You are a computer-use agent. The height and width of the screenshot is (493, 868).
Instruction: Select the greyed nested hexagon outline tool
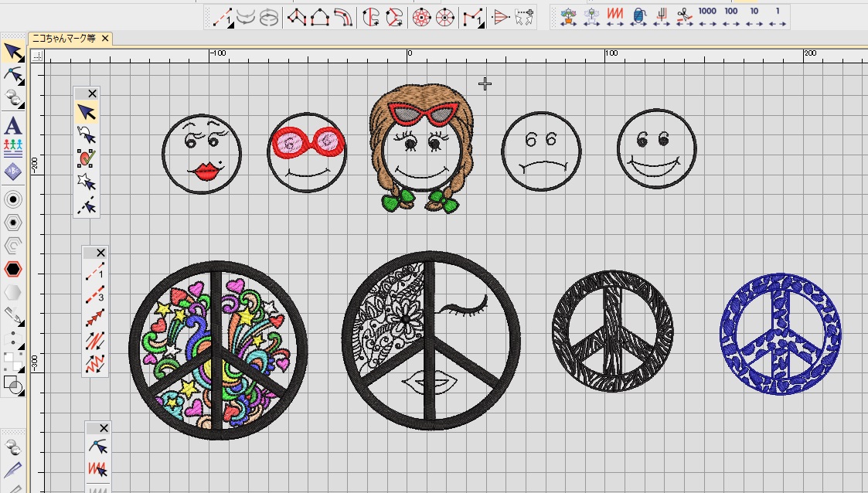click(x=12, y=246)
